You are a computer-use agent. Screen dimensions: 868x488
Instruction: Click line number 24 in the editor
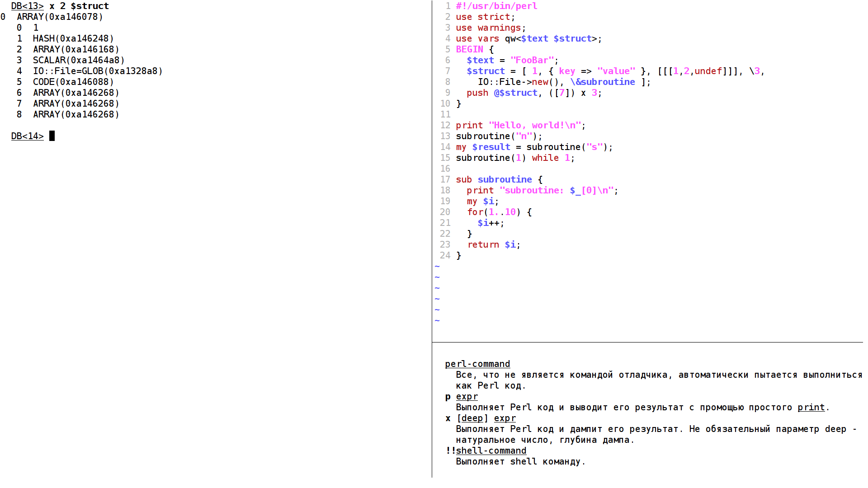click(x=445, y=255)
